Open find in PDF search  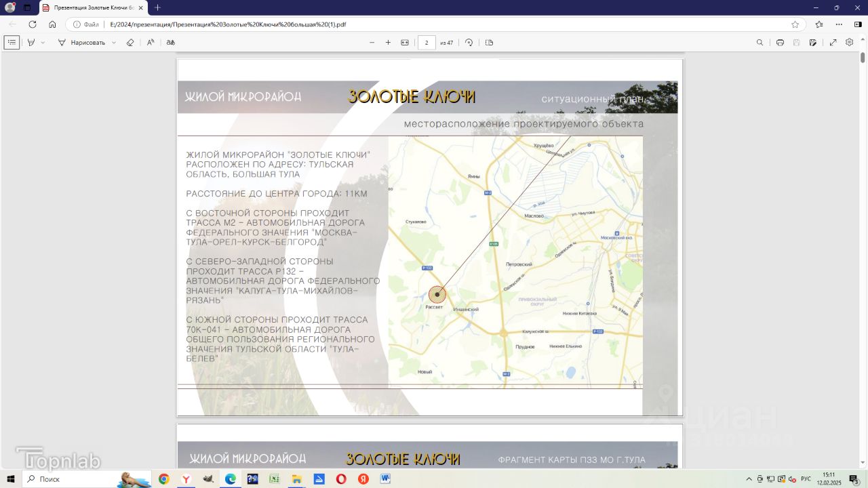pos(759,42)
